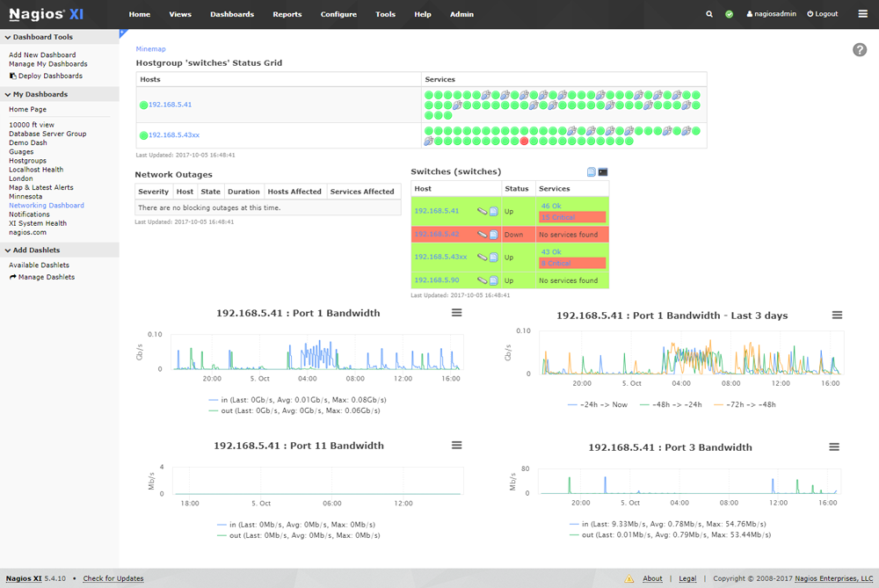The width and height of the screenshot is (879, 588).
Task: Open the Dashboards menu in the navbar
Action: 230,14
